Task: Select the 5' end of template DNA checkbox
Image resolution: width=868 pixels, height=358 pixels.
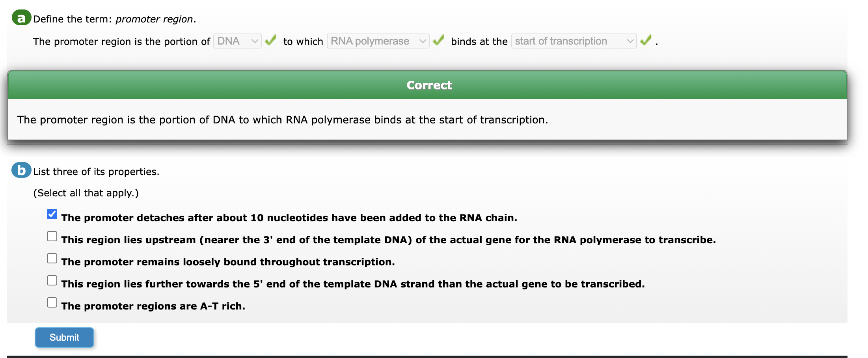Action: click(x=52, y=280)
